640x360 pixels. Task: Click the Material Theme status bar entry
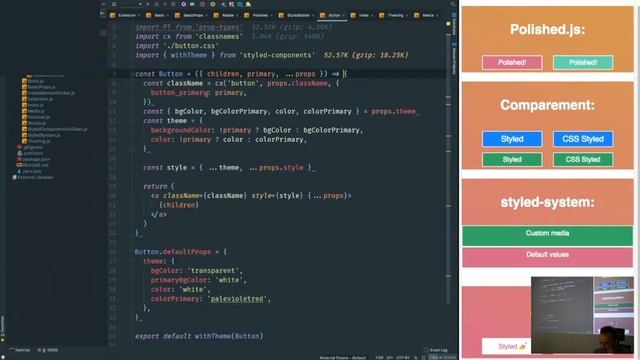[342, 358]
